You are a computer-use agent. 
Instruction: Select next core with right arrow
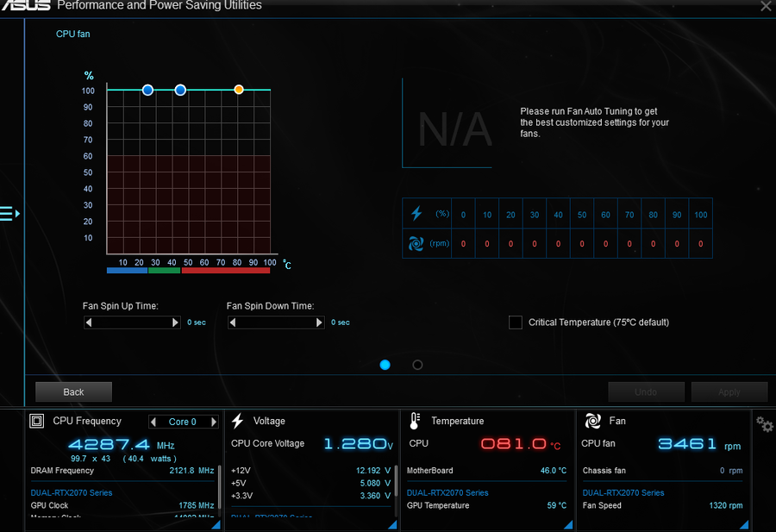coord(214,422)
